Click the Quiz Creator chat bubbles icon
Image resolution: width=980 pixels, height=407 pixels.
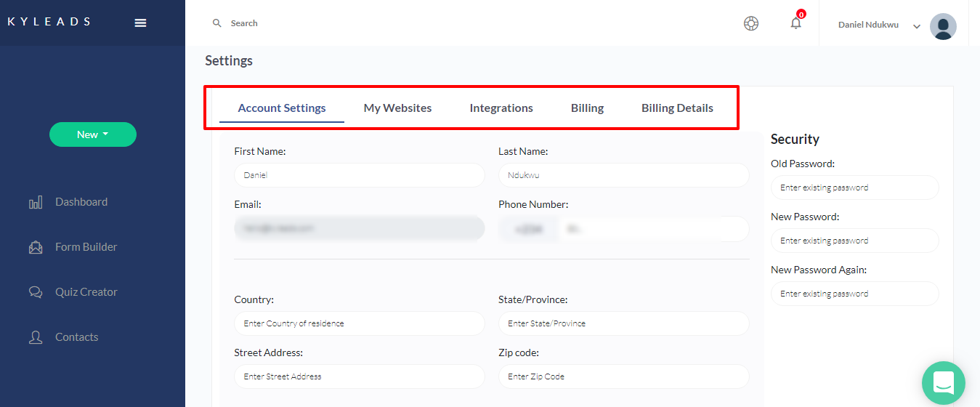[x=36, y=293]
